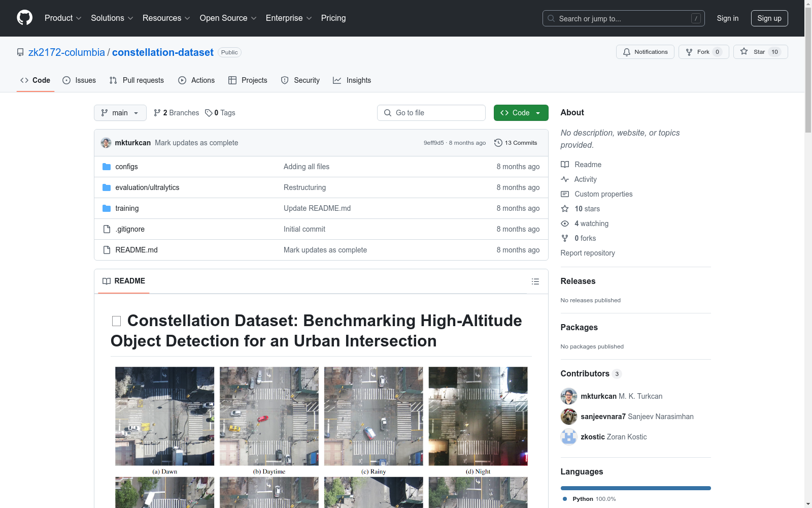Switch to the Issues tab
The image size is (812, 508).
click(x=79, y=80)
